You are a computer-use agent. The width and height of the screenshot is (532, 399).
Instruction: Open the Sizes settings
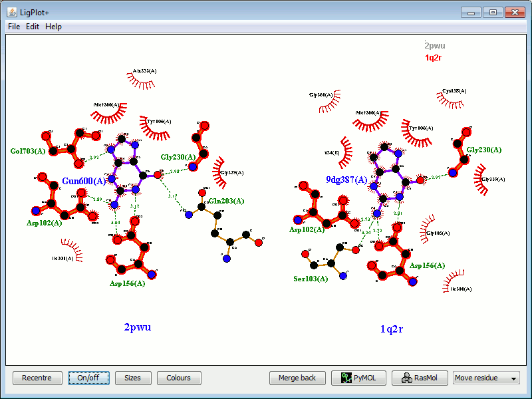pos(132,378)
